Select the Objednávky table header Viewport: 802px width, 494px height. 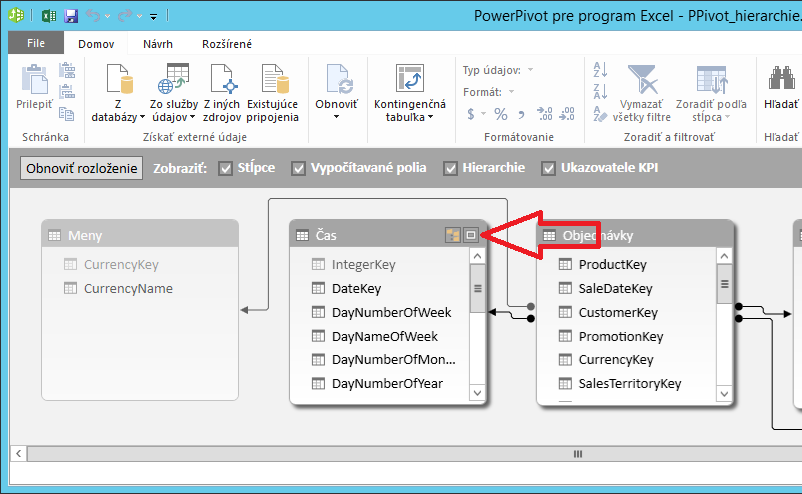point(635,235)
